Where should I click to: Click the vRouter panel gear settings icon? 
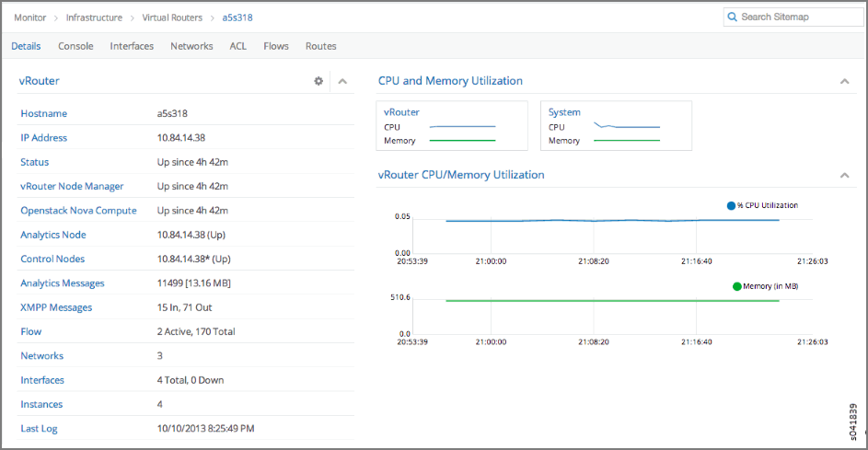pyautogui.click(x=318, y=81)
